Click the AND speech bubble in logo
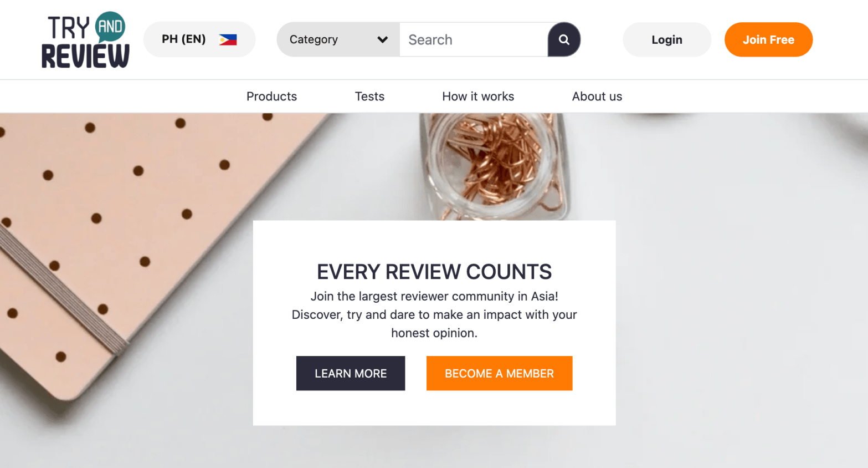This screenshot has width=868, height=468. point(110,27)
